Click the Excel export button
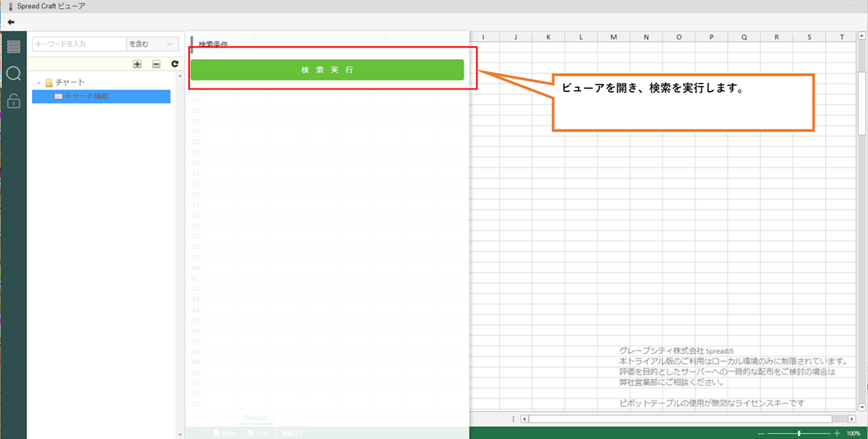This screenshot has height=439, width=868. 225,433
